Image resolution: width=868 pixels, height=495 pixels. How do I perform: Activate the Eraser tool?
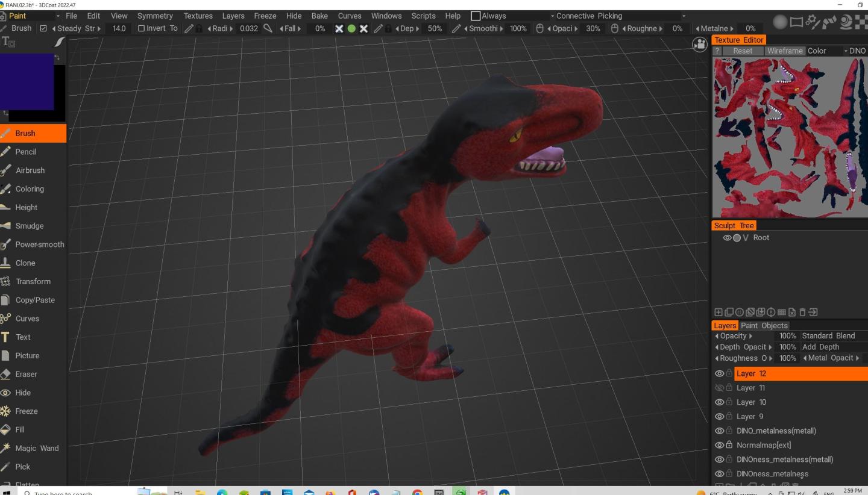pos(33,374)
